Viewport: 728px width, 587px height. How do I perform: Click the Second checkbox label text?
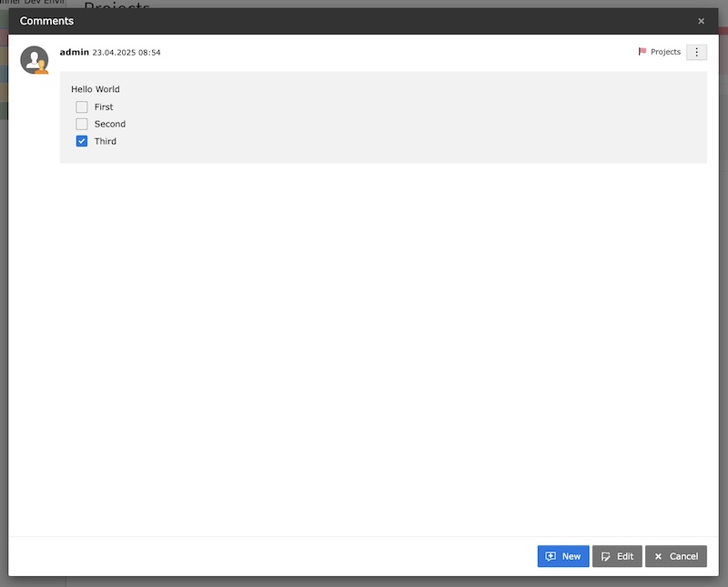(x=110, y=124)
